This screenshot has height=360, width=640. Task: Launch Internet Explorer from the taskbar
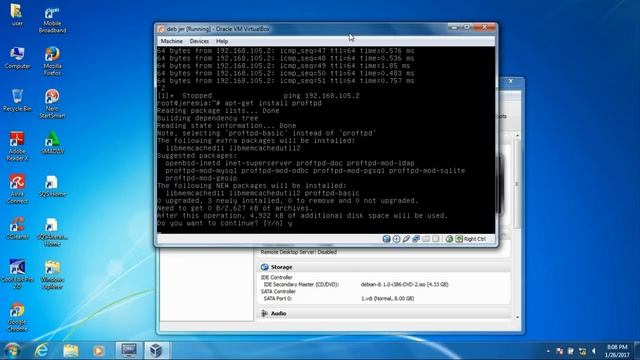tap(41, 350)
